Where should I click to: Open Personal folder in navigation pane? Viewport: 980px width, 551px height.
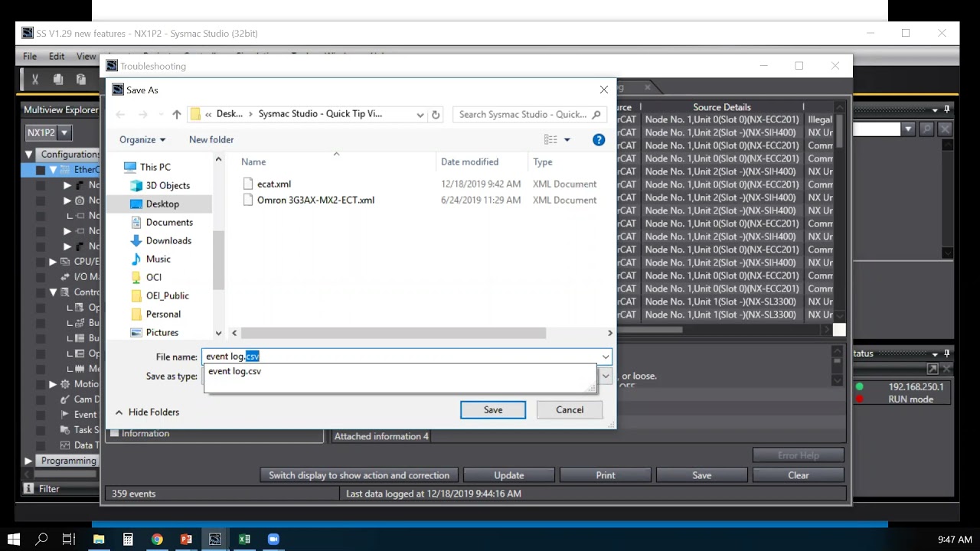pos(163,314)
